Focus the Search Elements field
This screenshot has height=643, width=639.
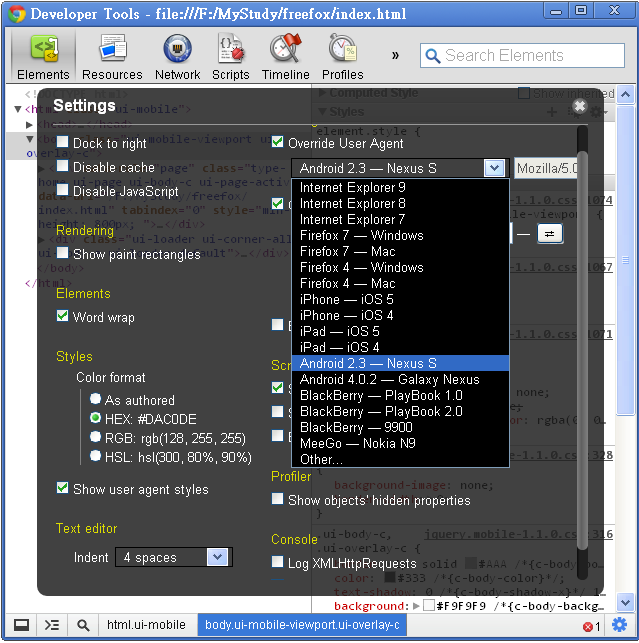point(522,55)
